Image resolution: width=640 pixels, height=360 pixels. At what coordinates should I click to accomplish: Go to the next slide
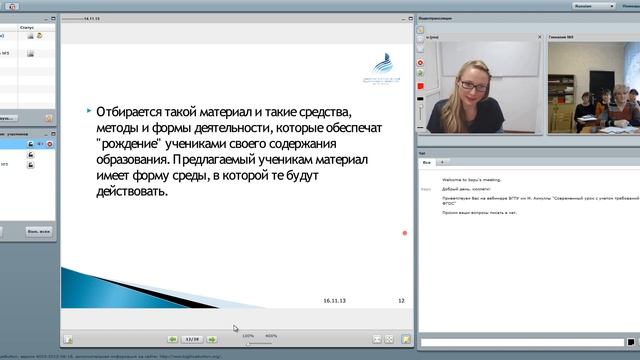click(211, 339)
